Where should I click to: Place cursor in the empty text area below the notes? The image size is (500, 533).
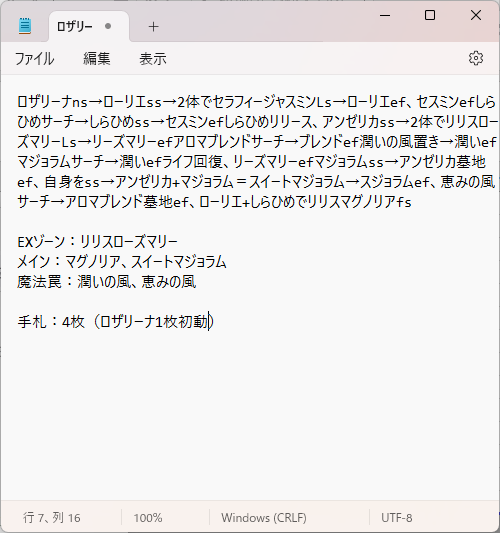(250, 415)
